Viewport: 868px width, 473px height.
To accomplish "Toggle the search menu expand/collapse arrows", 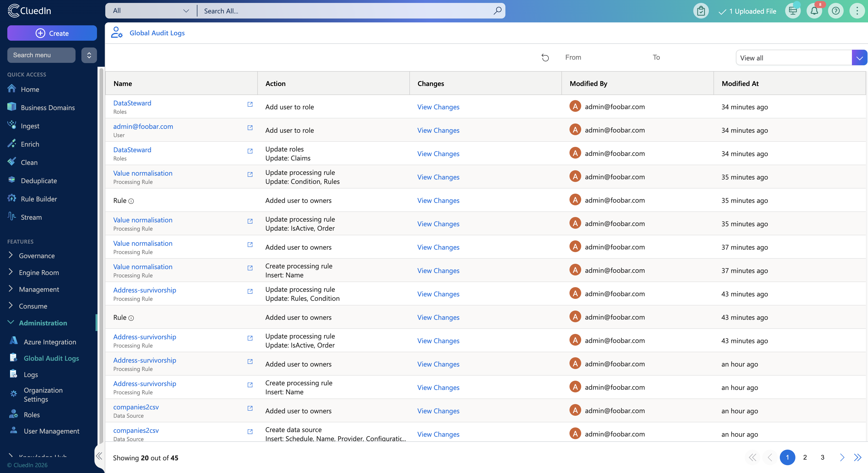I will tap(89, 55).
